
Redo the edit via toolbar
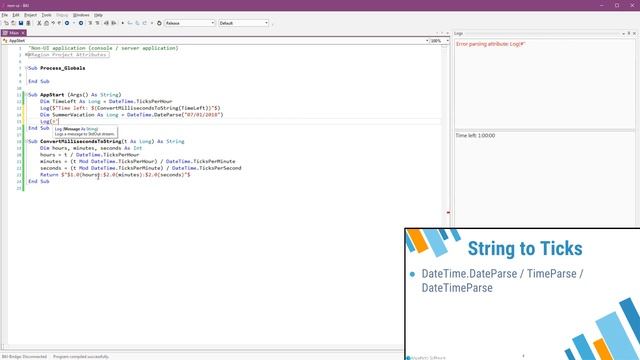tap(60, 23)
